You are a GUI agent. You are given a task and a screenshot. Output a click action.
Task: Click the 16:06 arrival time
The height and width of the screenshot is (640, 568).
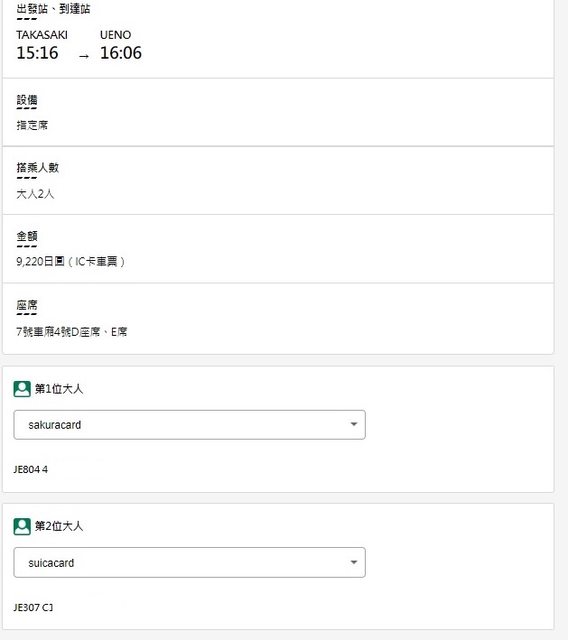coord(121,53)
